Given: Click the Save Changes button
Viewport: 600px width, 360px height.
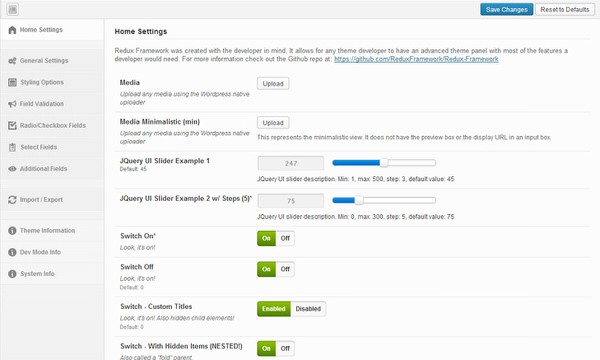Looking at the screenshot, I should point(507,10).
